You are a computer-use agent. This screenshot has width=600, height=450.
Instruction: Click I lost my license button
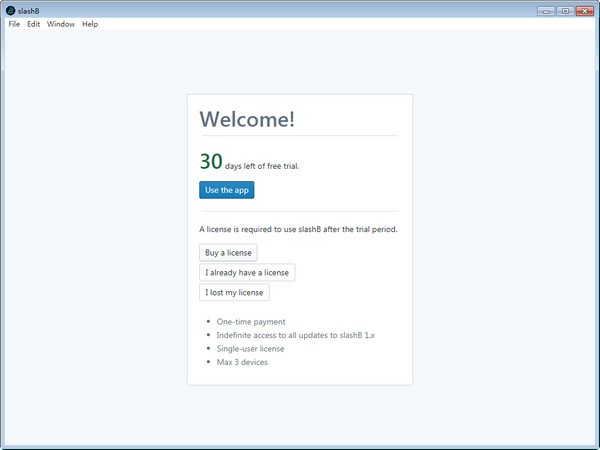[x=234, y=293]
